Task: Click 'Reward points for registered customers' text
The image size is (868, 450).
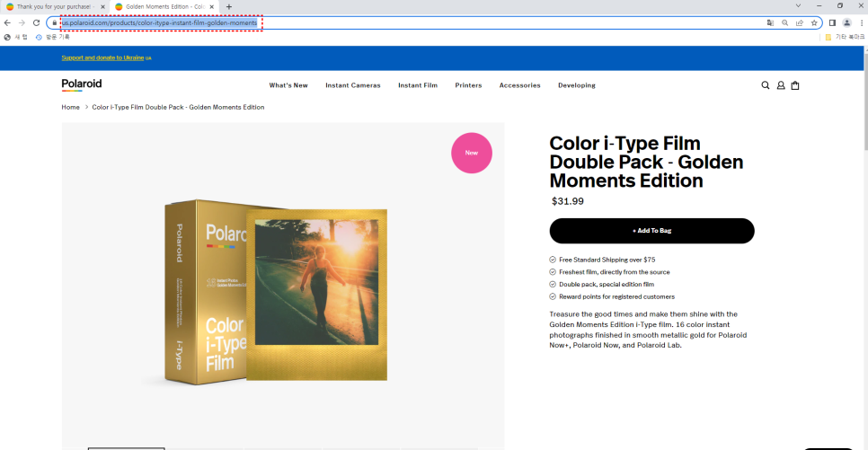Action: pos(616,296)
